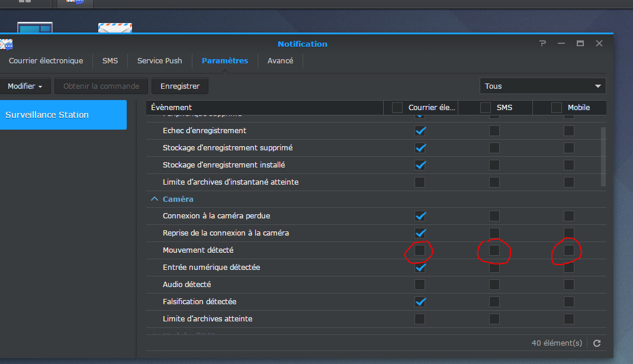Click the event list vertical scrollbar
The height and width of the screenshot is (364, 633).
click(603, 157)
